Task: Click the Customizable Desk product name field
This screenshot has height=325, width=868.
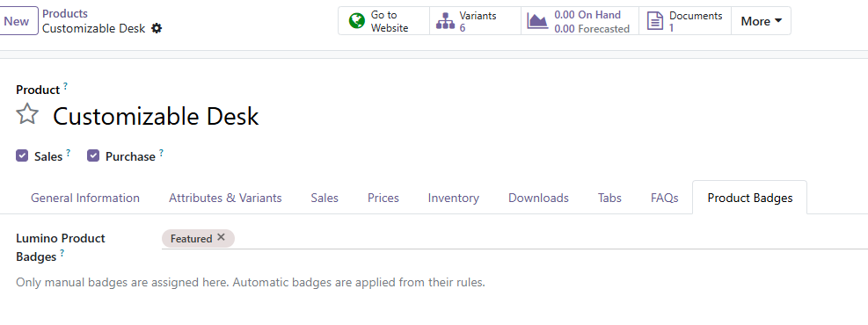Action: pos(156,117)
